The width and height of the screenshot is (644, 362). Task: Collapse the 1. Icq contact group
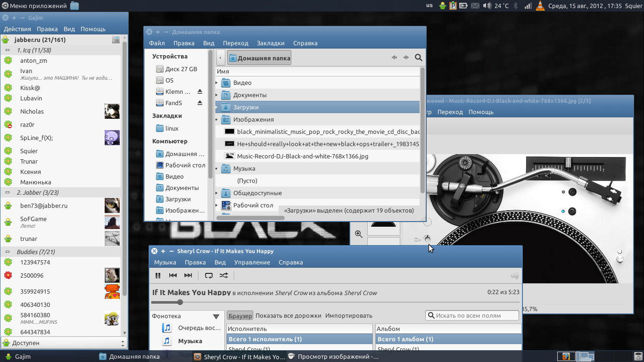(8, 50)
